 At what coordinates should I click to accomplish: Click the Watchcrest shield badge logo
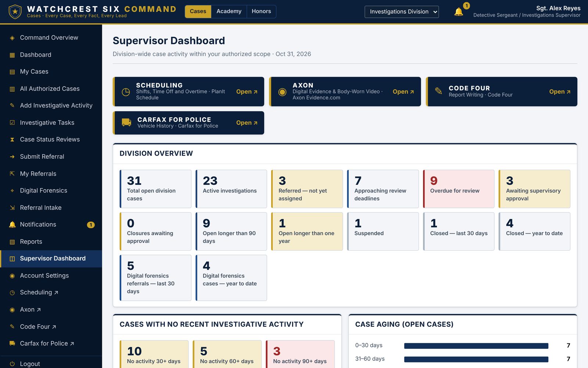(15, 12)
